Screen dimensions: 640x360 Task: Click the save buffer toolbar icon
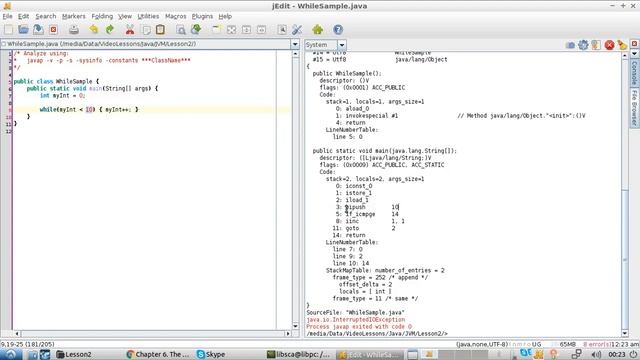point(38,29)
